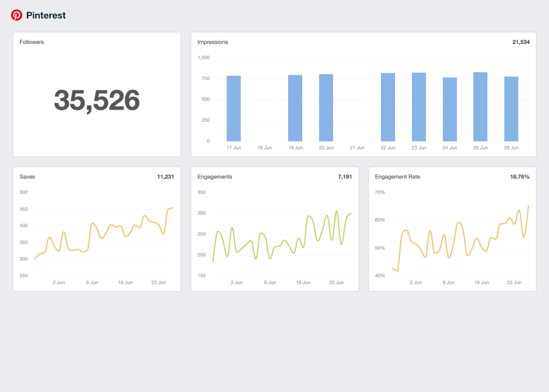Click the tallest bar on 25 Jun
The height and width of the screenshot is (392, 549).
click(x=480, y=107)
